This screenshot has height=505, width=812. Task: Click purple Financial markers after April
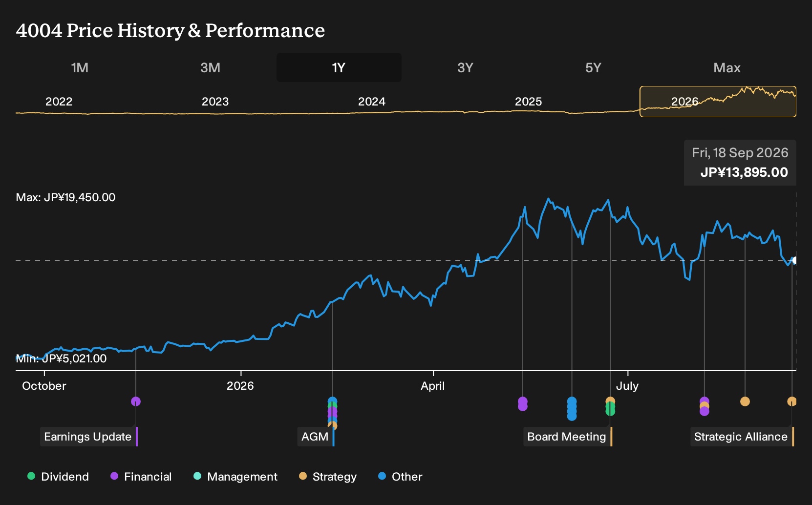(x=523, y=404)
